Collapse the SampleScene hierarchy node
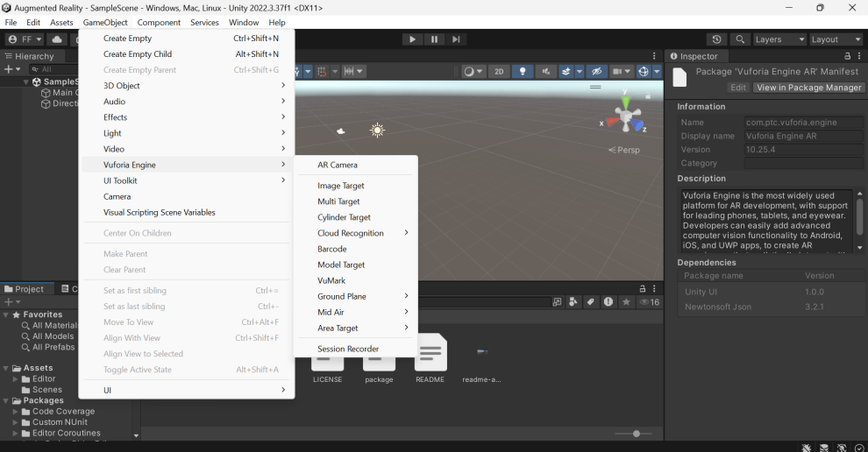868x452 pixels. pos(26,81)
